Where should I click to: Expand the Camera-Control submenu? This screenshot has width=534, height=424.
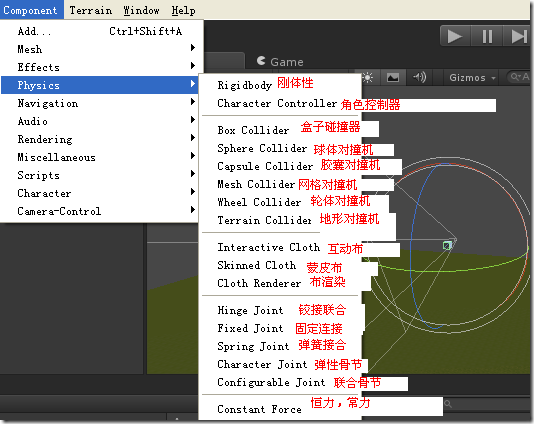click(100, 211)
